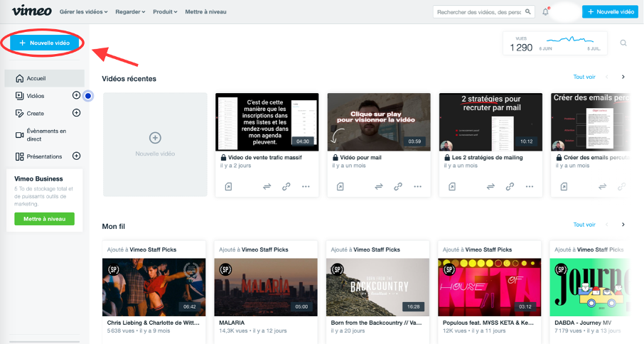
Task: Select Vidéos in the sidebar
Action: coord(36,96)
